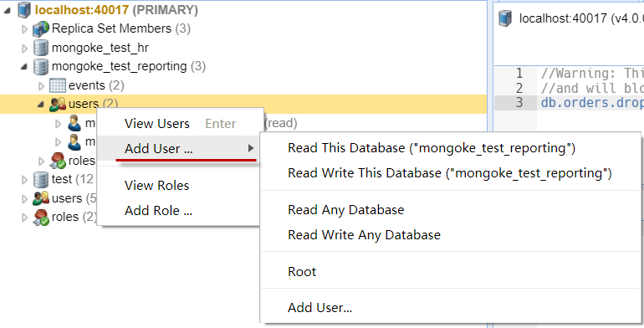Screen dimensions: 644x328
Task: Click the mongoke_test_hr database icon
Action: pos(41,48)
